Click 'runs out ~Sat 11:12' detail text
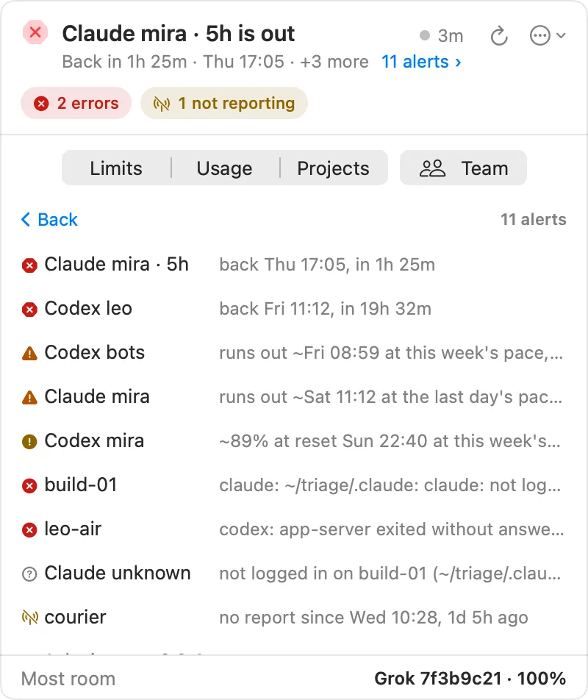The width and height of the screenshot is (588, 700). coord(391,397)
